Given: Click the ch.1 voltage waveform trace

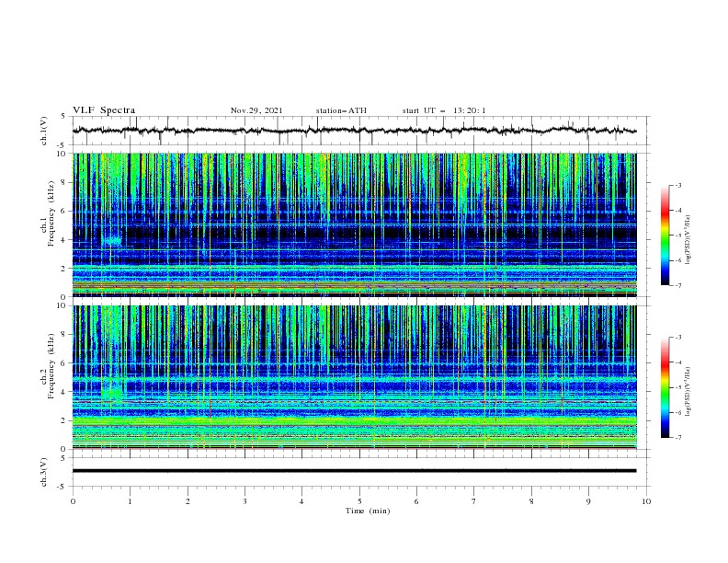Looking at the screenshot, I should click(x=354, y=131).
